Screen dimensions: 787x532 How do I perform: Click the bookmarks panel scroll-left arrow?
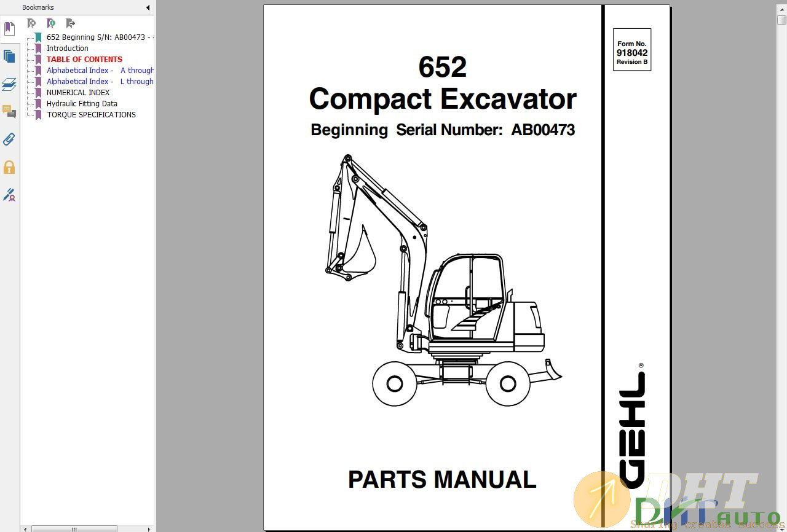[x=25, y=528]
